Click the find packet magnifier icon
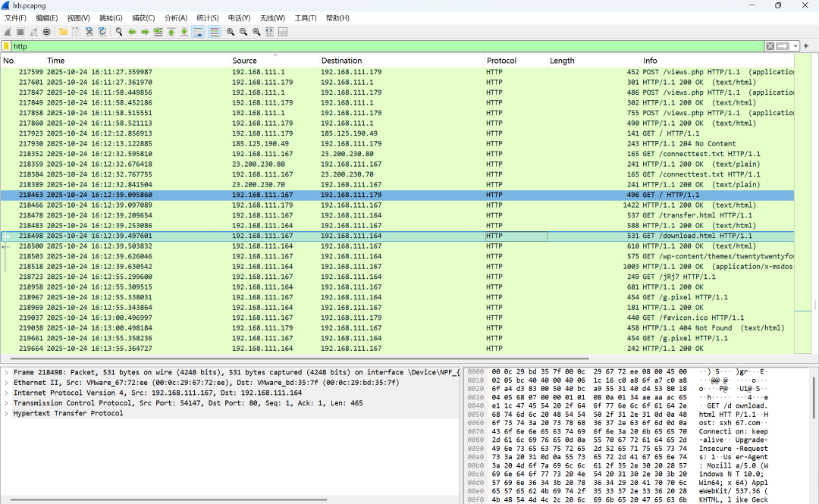The image size is (819, 504). click(119, 32)
